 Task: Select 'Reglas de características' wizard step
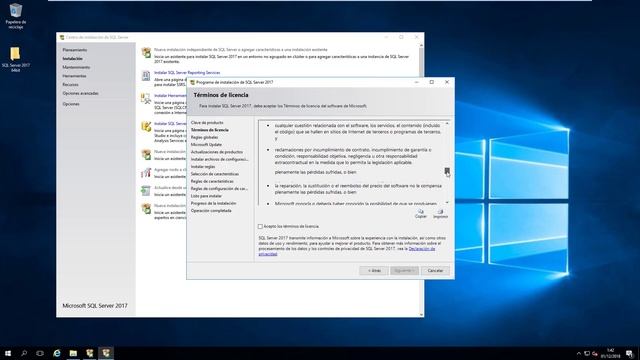click(x=212, y=181)
